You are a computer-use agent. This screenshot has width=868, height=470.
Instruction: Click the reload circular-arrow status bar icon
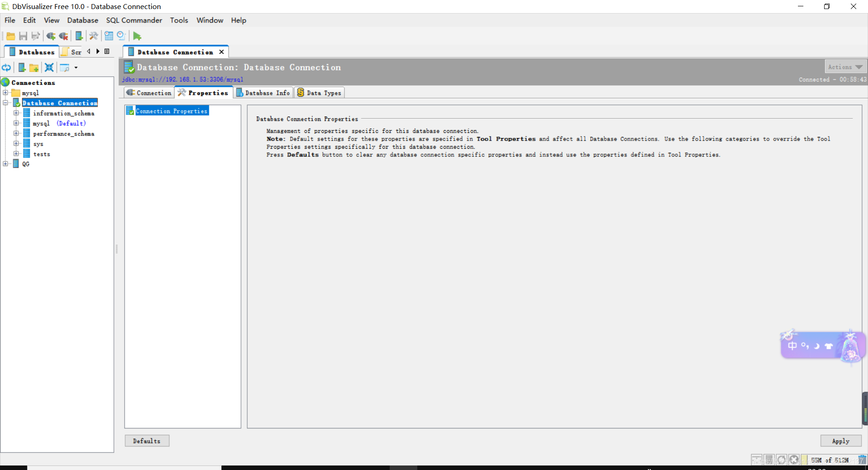(x=781, y=460)
